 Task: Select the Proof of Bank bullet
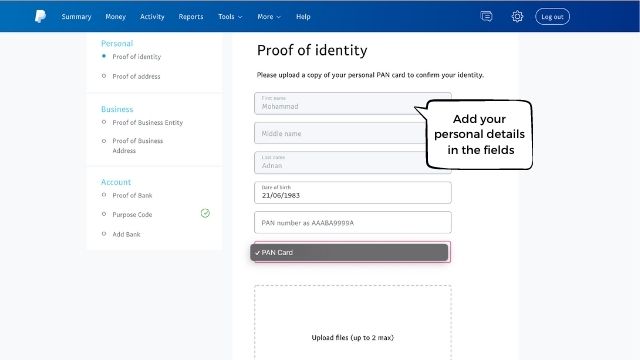(x=104, y=195)
